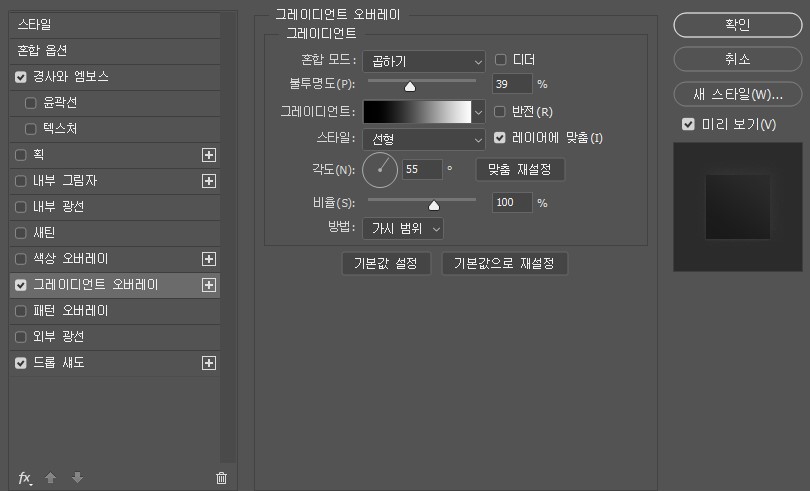
Task: Uncheck 그레이디언트 오버레이 checkbox
Action: (x=21, y=285)
